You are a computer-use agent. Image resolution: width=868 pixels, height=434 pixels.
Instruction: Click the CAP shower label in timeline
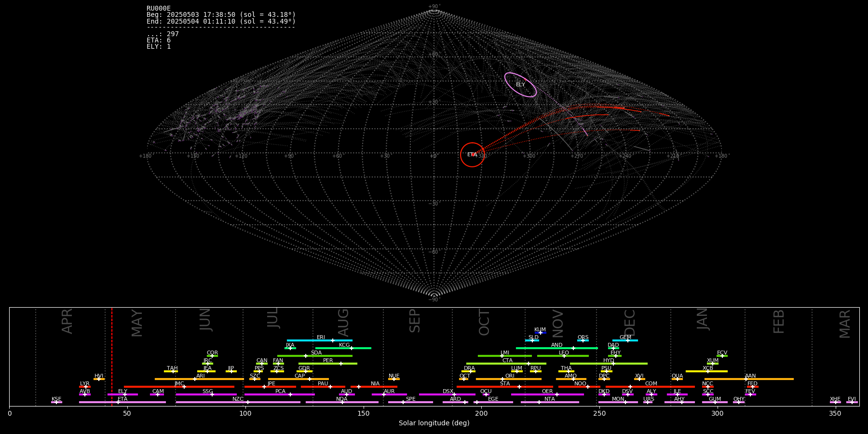[299, 376]
